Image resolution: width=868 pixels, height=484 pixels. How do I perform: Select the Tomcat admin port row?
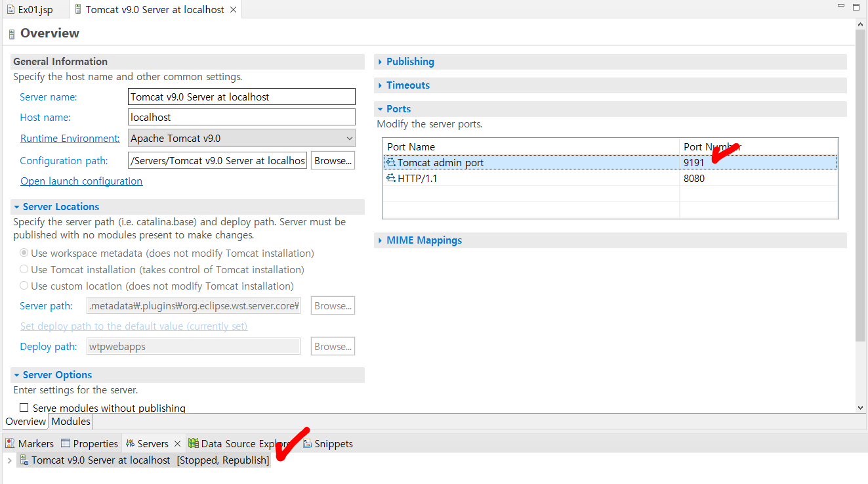click(x=610, y=162)
